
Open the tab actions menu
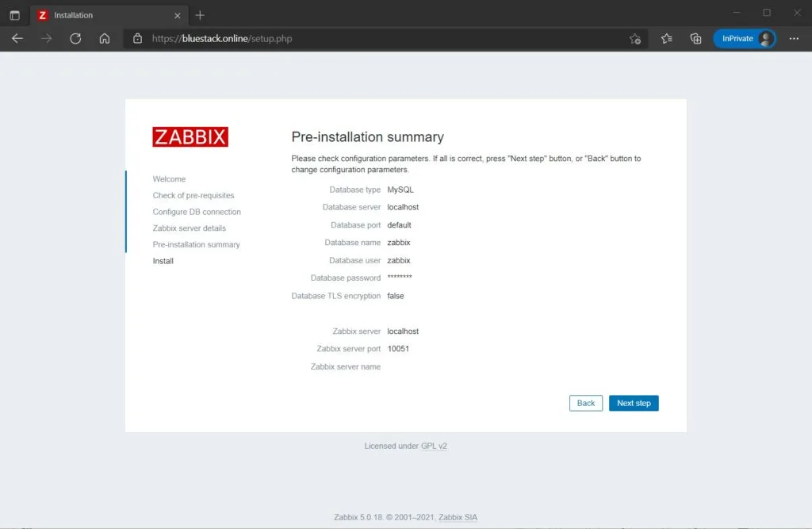(15, 15)
